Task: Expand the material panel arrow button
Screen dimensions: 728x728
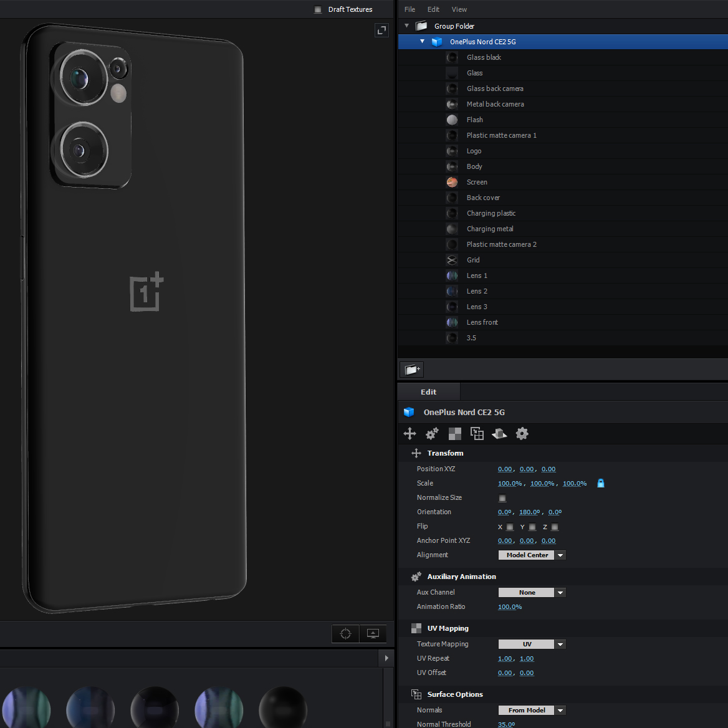Action: click(386, 658)
